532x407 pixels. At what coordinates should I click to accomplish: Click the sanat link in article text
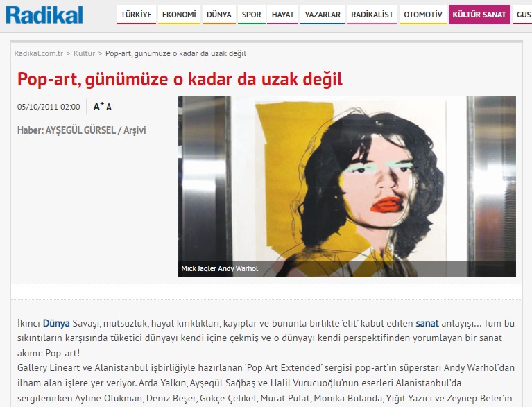427,323
